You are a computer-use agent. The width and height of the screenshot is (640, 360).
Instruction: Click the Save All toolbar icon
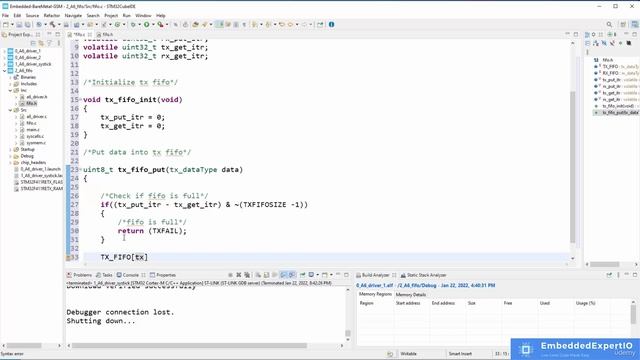click(x=27, y=25)
